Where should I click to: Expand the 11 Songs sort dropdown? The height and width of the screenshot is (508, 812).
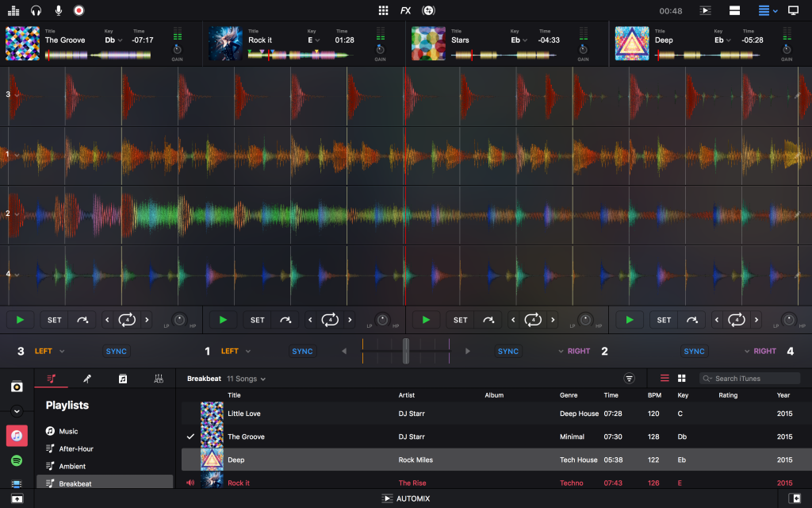pyautogui.click(x=247, y=379)
